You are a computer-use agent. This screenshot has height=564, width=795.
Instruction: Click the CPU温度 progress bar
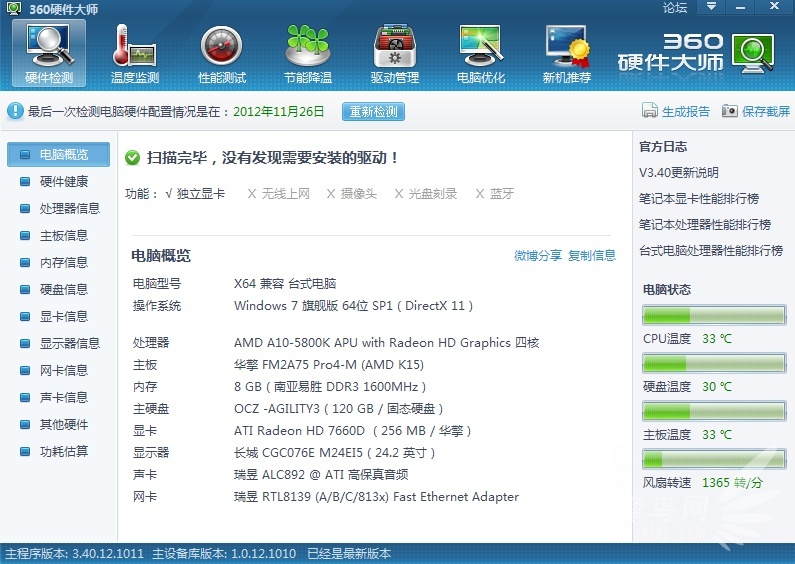[714, 315]
